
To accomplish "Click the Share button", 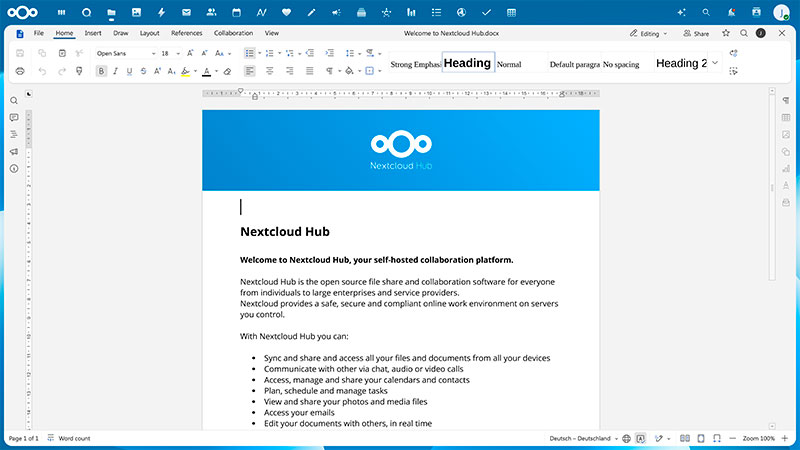I will coord(696,33).
